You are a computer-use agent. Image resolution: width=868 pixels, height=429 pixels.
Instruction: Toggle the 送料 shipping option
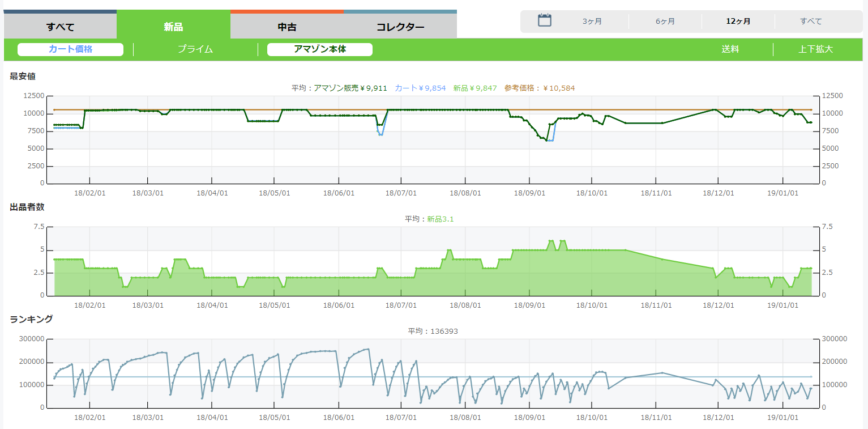coord(730,49)
